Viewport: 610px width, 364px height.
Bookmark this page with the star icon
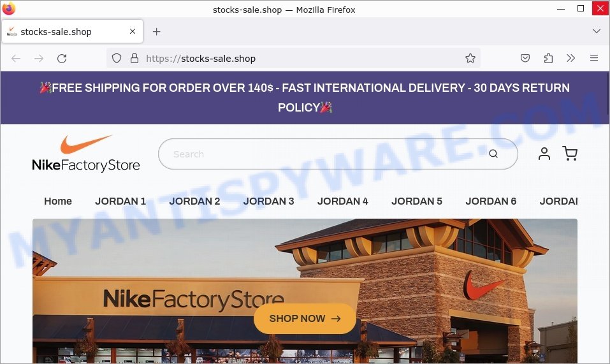tap(470, 59)
